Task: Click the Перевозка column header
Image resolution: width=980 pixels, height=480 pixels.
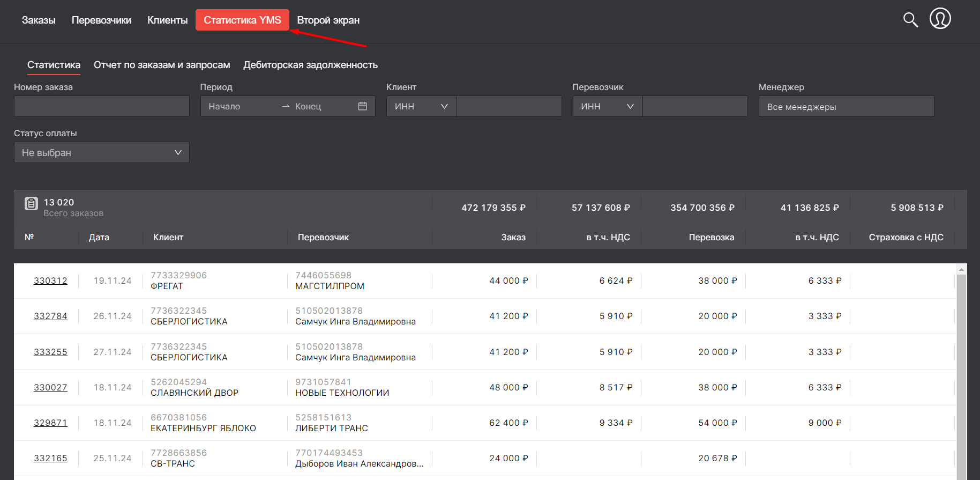Action: tap(712, 237)
